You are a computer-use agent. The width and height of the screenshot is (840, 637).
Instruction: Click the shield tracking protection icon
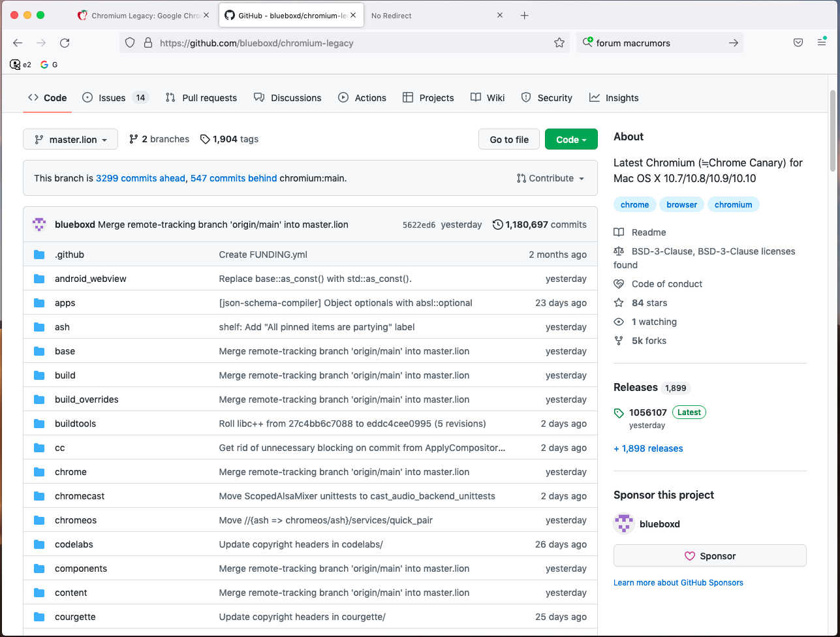pyautogui.click(x=130, y=43)
